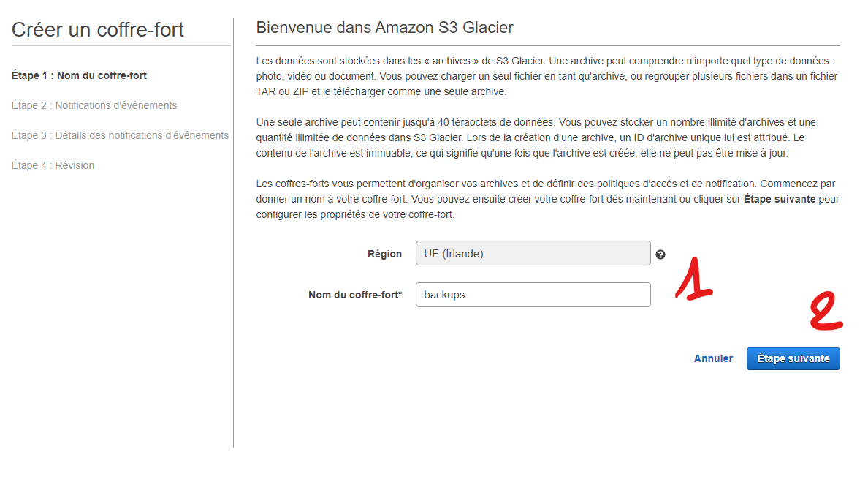Click the Région field label
868x490 pixels.
[x=385, y=254]
